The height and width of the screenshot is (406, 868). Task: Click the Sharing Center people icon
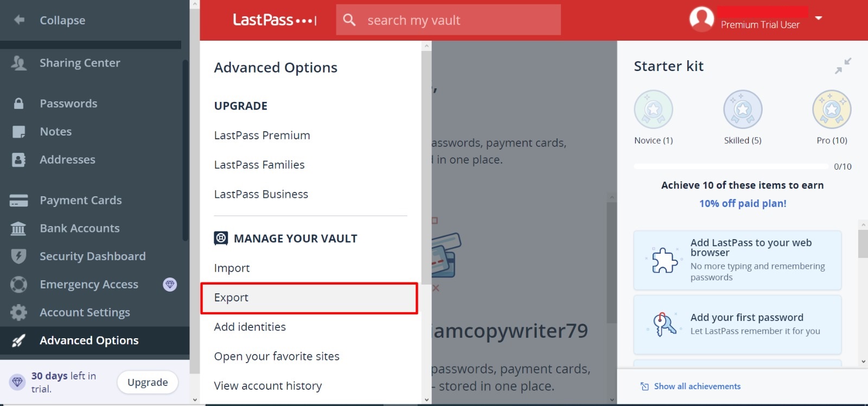[x=18, y=63]
